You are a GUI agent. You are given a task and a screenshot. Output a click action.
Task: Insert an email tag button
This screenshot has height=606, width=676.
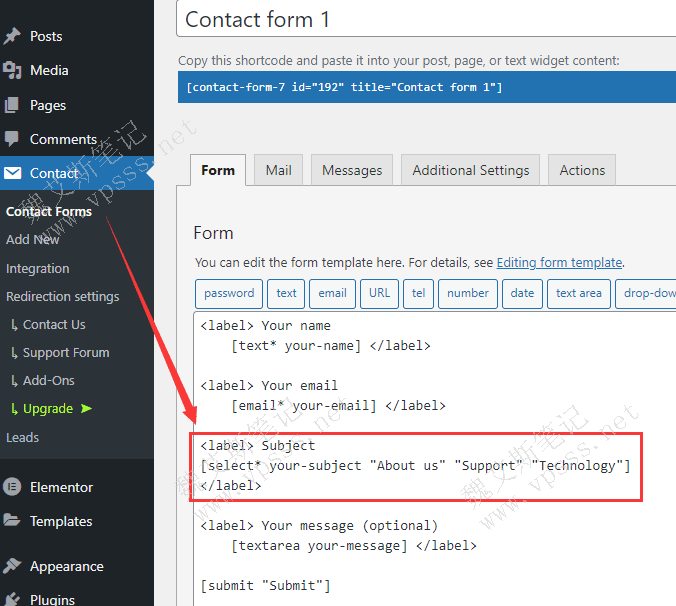333,293
